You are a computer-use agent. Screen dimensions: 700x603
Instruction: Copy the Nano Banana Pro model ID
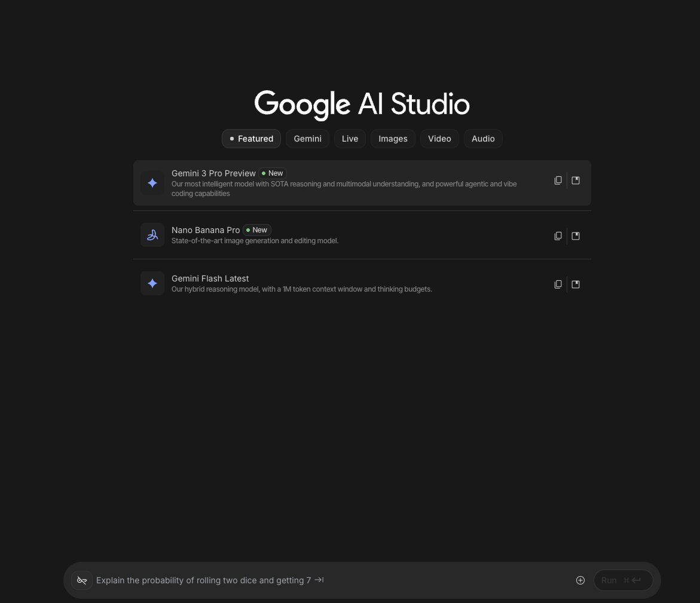click(x=558, y=235)
